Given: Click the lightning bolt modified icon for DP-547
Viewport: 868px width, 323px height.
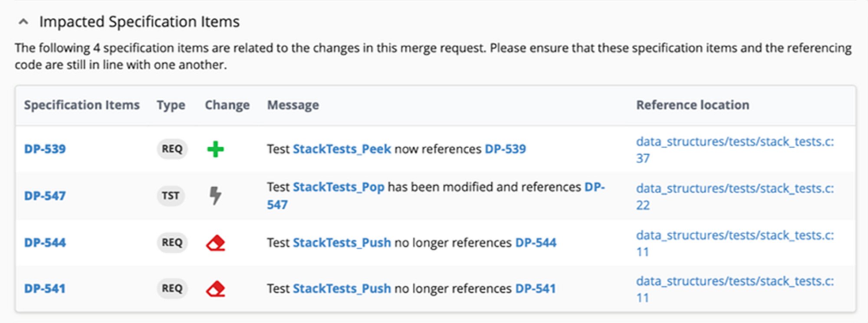Looking at the screenshot, I should pos(215,196).
